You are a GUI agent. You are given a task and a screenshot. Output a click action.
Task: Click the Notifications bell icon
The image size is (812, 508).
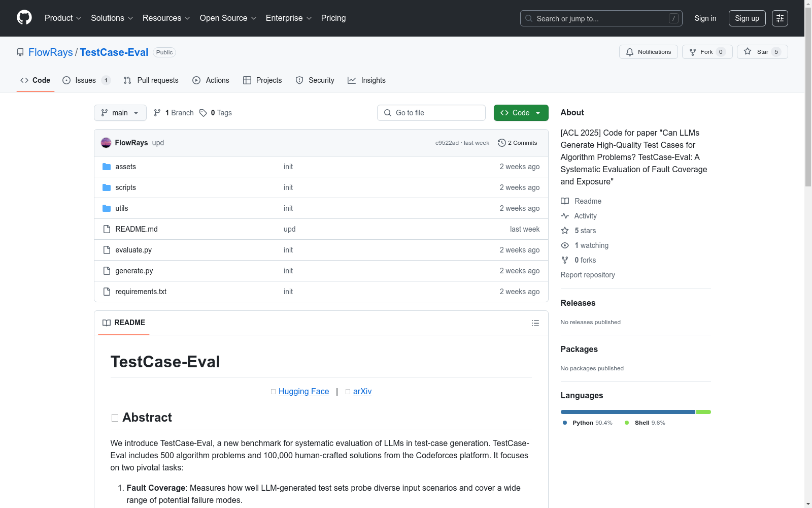tap(630, 52)
